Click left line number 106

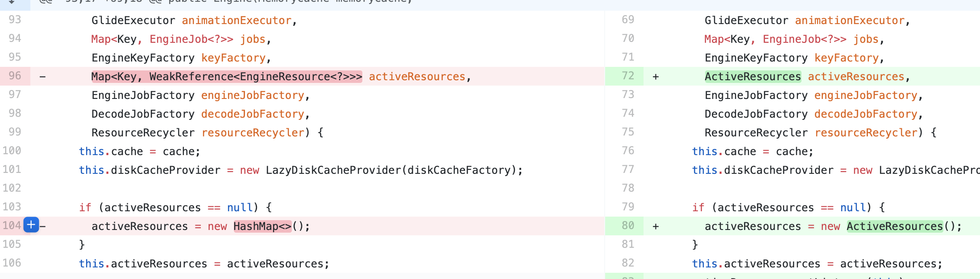point(12,263)
